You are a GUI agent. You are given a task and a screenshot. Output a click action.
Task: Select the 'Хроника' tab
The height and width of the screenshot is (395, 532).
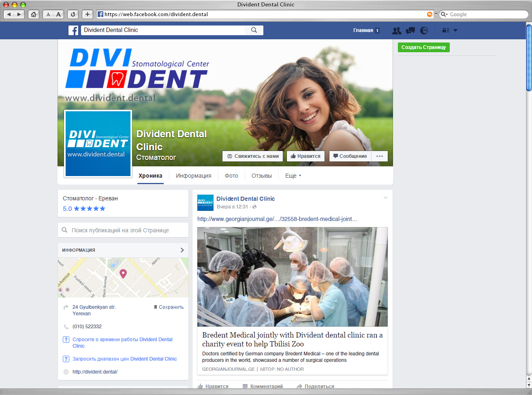coord(150,176)
